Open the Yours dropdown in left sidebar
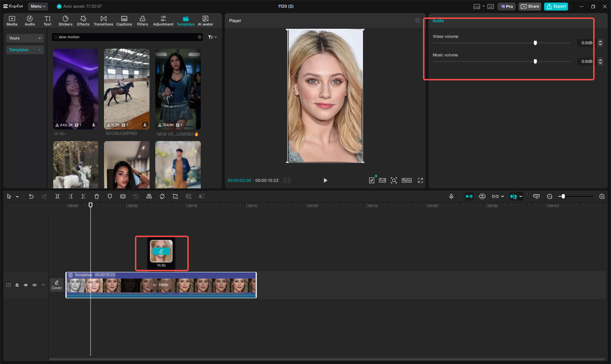611x364 pixels. point(25,38)
